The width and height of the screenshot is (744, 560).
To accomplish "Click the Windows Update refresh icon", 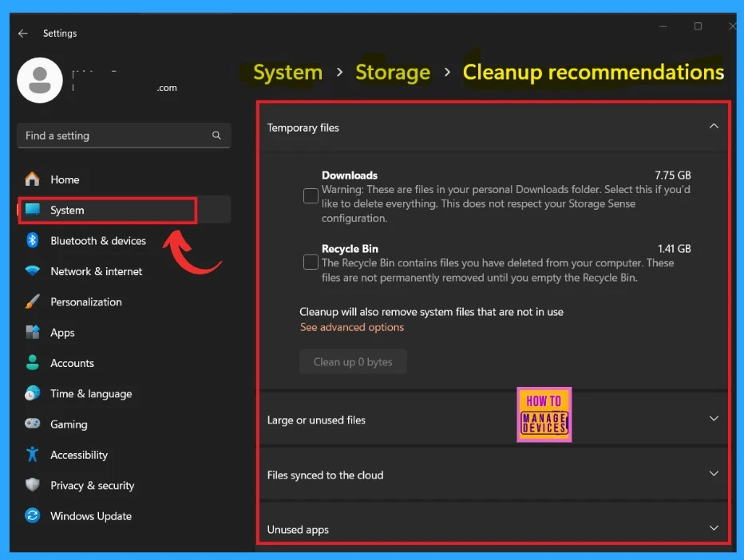I will [32, 515].
